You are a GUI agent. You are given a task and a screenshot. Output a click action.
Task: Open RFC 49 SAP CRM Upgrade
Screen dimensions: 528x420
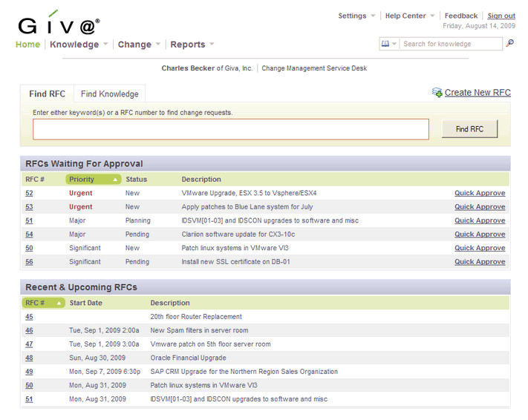coord(29,372)
